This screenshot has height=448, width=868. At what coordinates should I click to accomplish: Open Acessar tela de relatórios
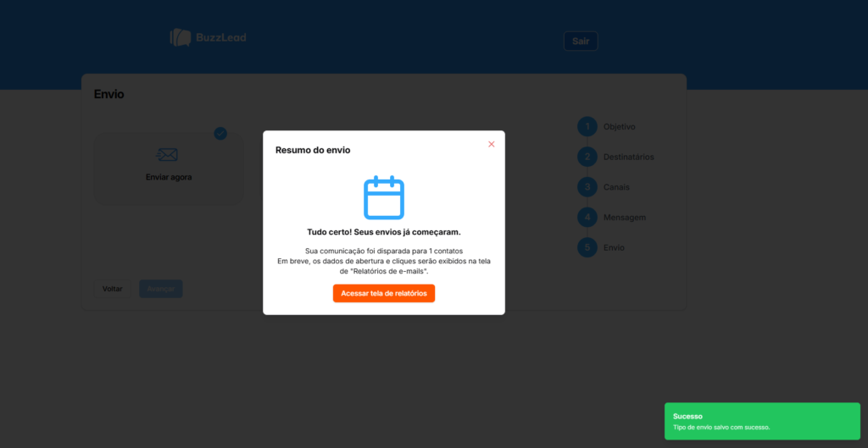point(384,293)
